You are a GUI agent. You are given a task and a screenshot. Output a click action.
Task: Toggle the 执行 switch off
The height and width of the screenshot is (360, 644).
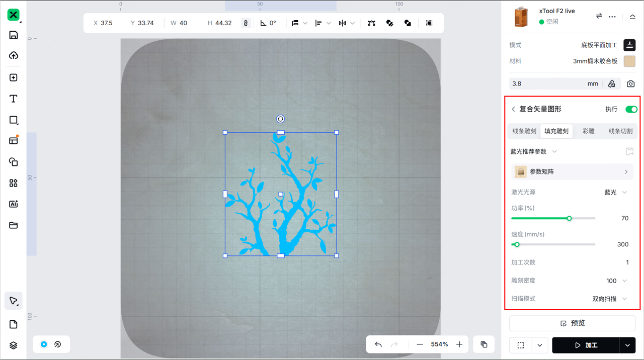coord(631,109)
